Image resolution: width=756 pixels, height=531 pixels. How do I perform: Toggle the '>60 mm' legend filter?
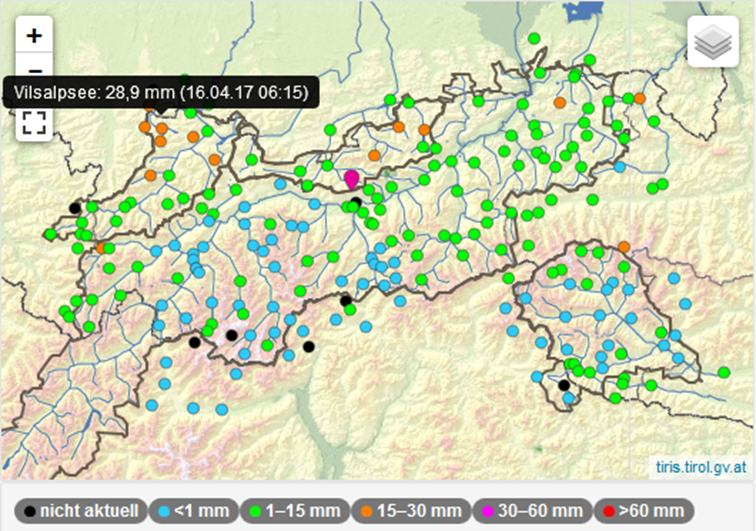[x=644, y=511]
